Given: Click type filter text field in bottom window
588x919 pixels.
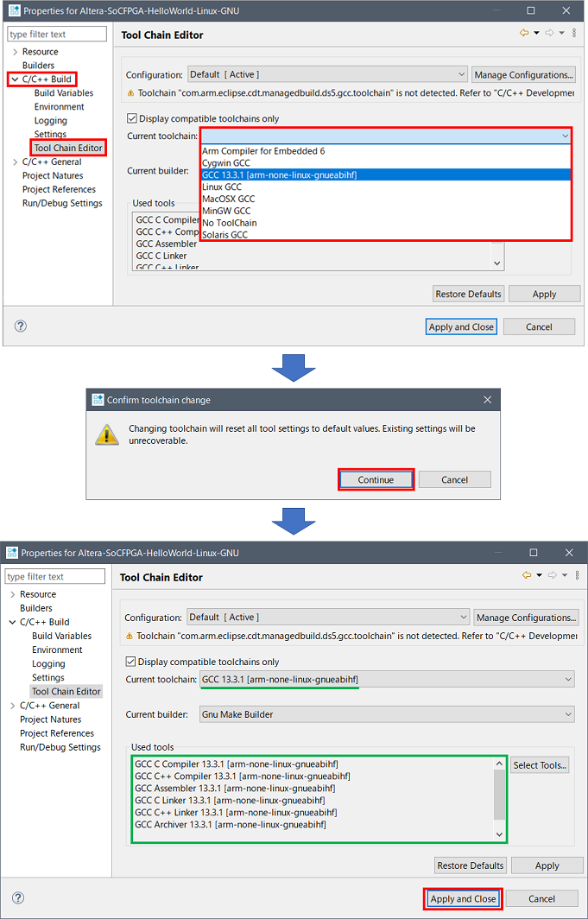Looking at the screenshot, I should (x=54, y=577).
